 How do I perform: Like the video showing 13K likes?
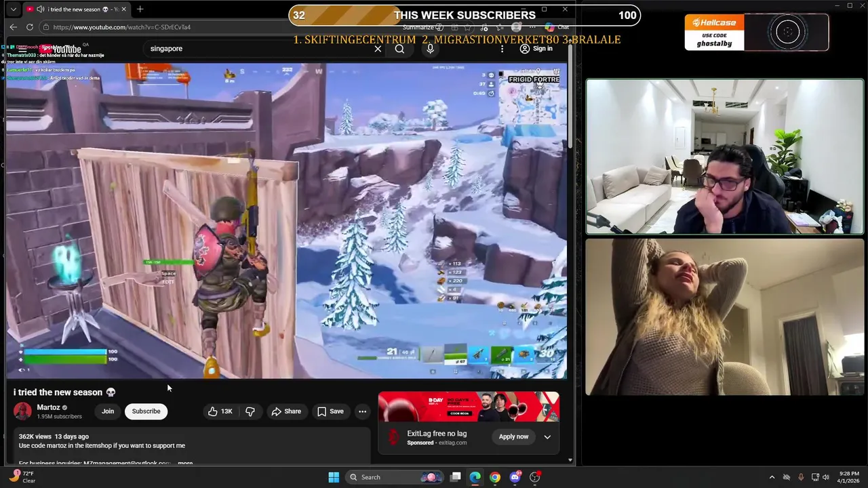(220, 411)
